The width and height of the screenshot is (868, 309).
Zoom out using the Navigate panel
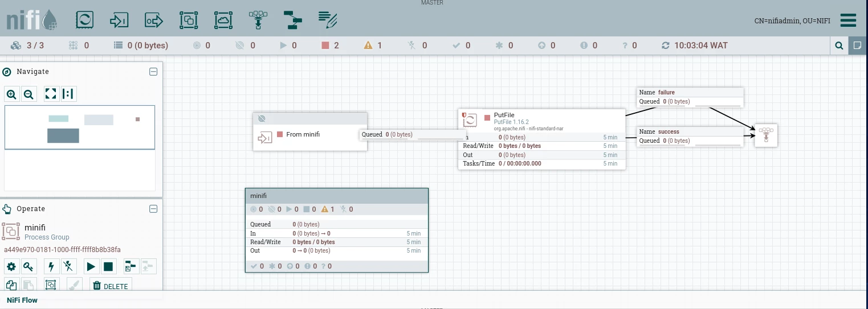pos(28,94)
